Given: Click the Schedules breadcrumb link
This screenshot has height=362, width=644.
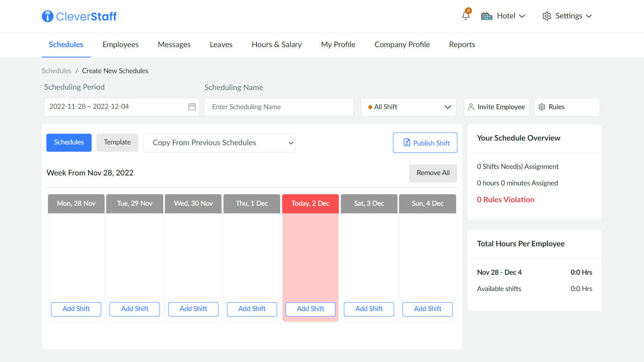Looking at the screenshot, I should [x=56, y=71].
